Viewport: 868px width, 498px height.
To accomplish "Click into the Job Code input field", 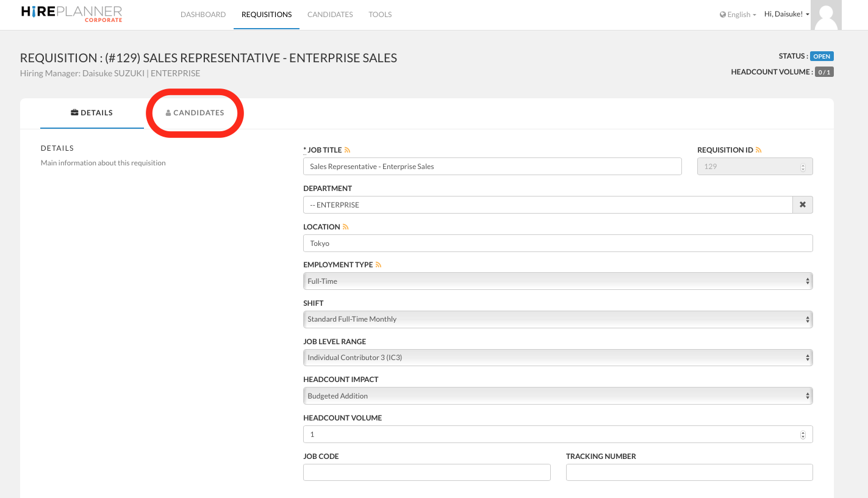I will pyautogui.click(x=426, y=472).
